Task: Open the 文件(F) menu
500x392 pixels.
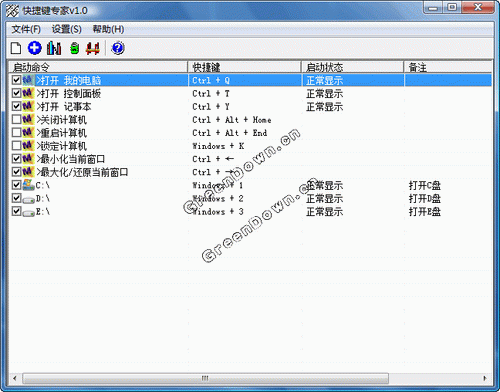Action: pos(26,29)
